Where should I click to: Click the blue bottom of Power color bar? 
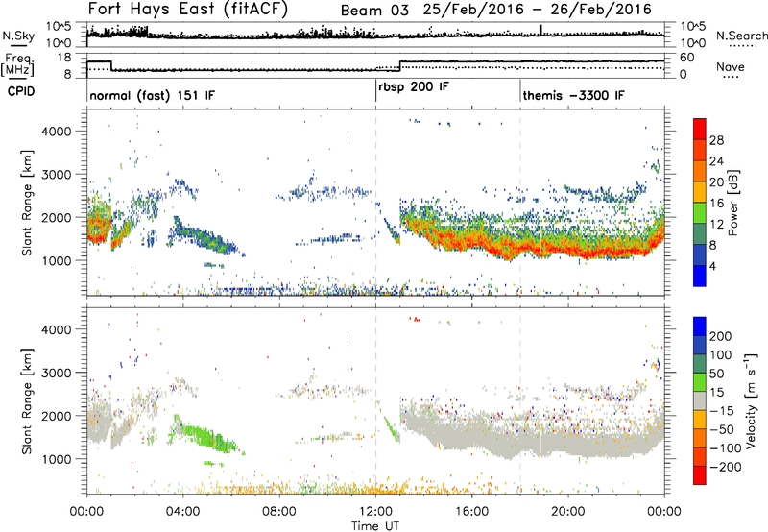[700, 276]
